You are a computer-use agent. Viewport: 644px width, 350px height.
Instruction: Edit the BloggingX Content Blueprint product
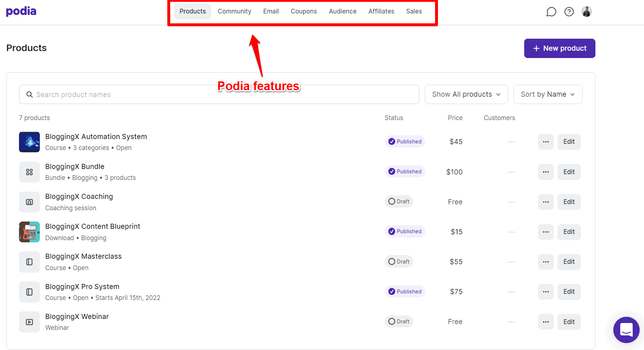click(x=569, y=232)
